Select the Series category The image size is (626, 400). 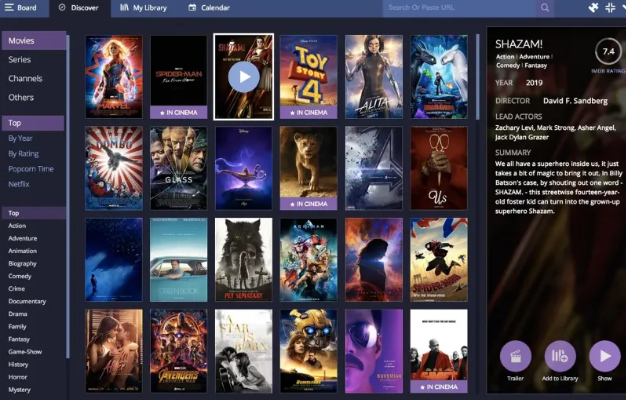point(20,59)
